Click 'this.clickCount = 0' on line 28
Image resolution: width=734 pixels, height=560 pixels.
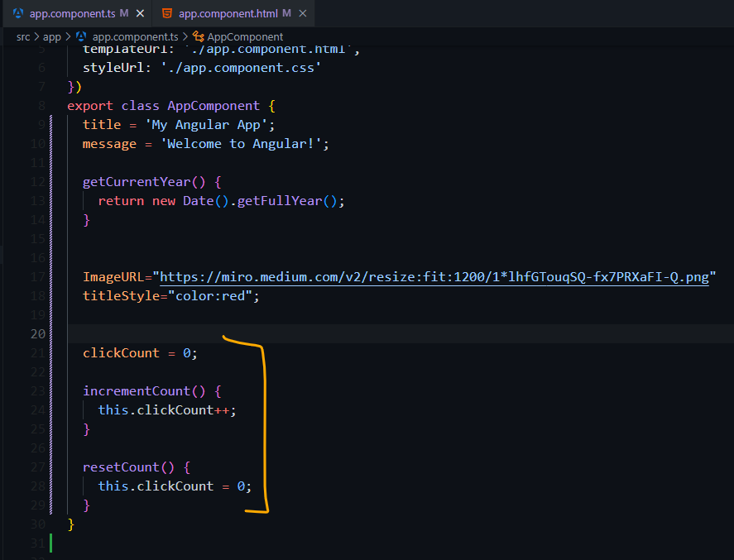(171, 486)
